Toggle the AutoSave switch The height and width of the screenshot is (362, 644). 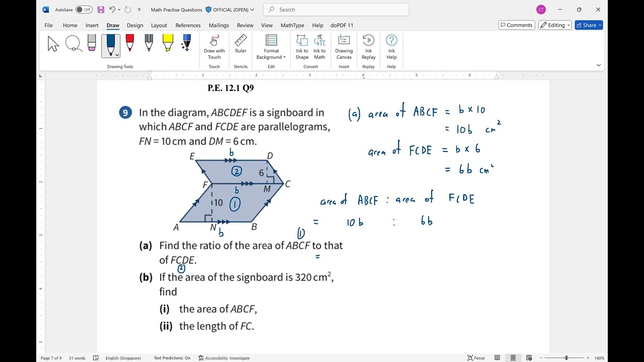(x=84, y=10)
